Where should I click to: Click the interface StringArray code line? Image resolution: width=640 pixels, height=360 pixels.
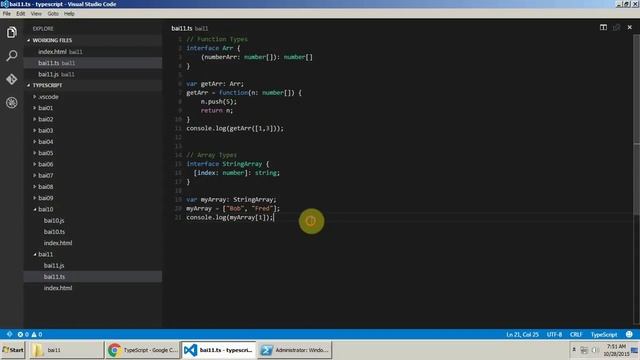point(227,164)
